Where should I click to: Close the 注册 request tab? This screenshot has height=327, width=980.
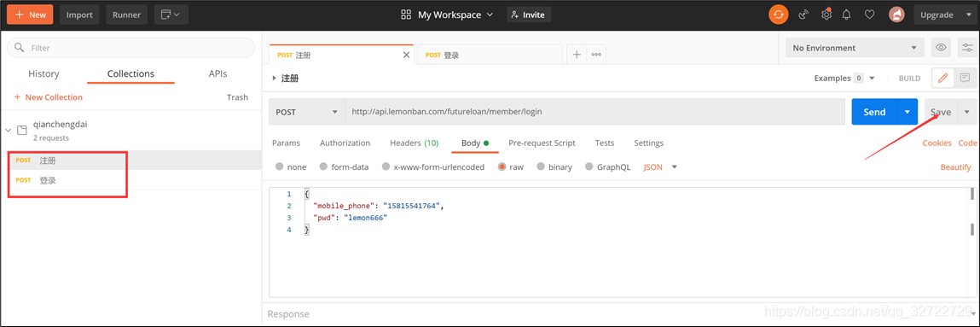pos(406,55)
